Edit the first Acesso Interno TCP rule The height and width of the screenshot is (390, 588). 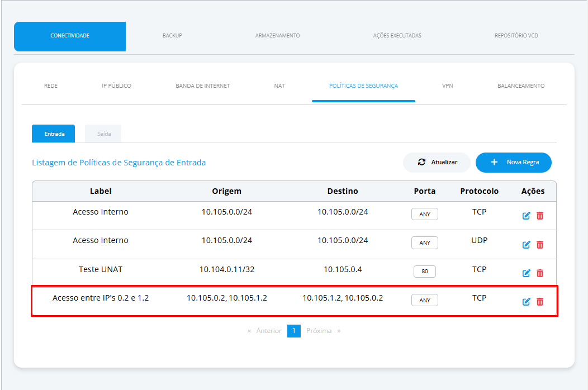(526, 216)
